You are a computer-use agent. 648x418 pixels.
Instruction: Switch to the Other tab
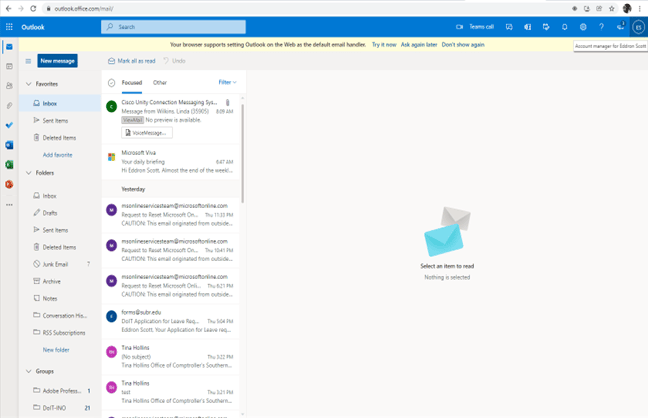click(x=160, y=83)
